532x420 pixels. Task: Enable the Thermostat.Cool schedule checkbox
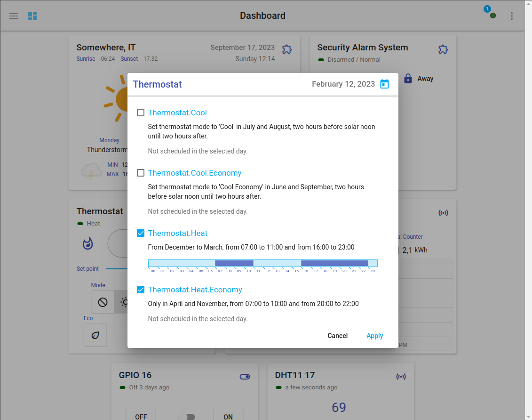pyautogui.click(x=141, y=113)
